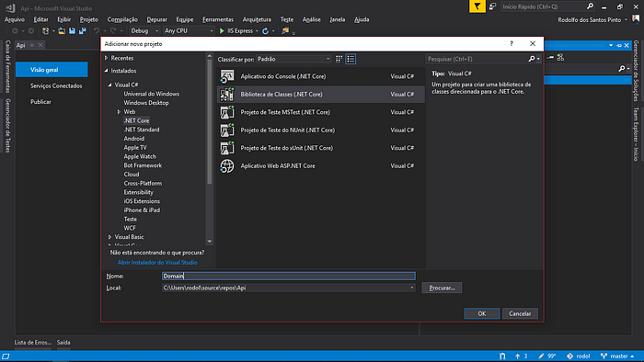Open the Depurar menu
Screen dimensions: 644x362
(x=157, y=19)
